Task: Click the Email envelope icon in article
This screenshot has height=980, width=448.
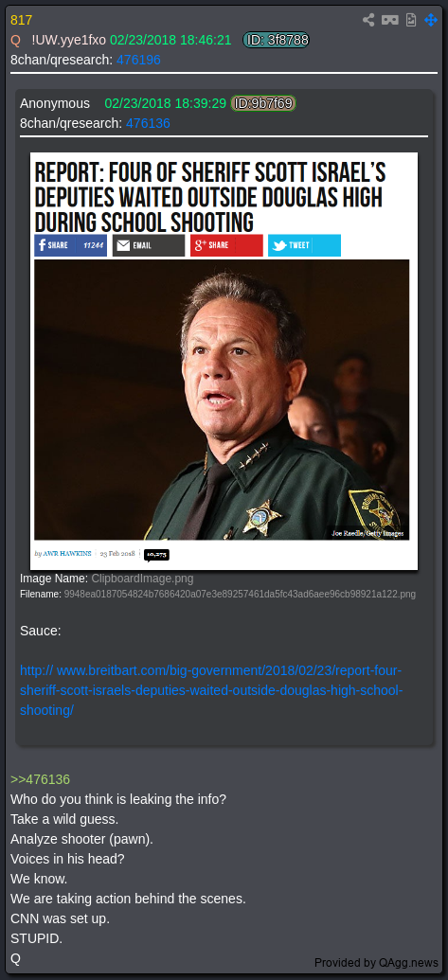Action: pos(123,245)
